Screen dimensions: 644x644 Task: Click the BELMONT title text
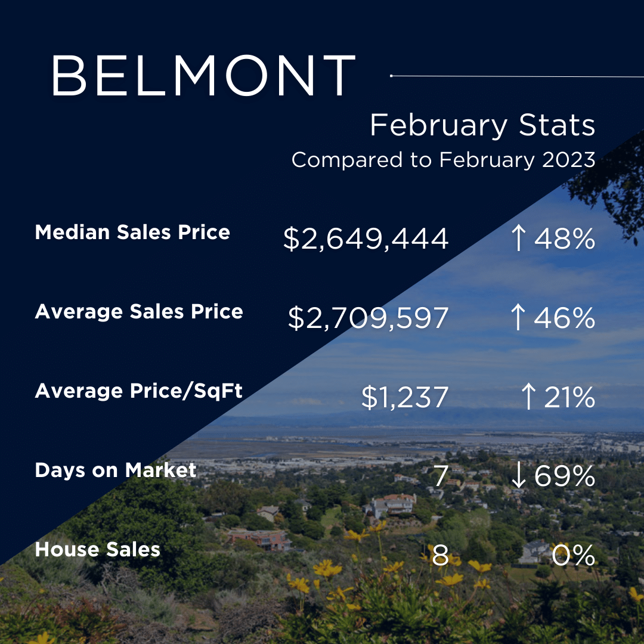click(x=203, y=76)
